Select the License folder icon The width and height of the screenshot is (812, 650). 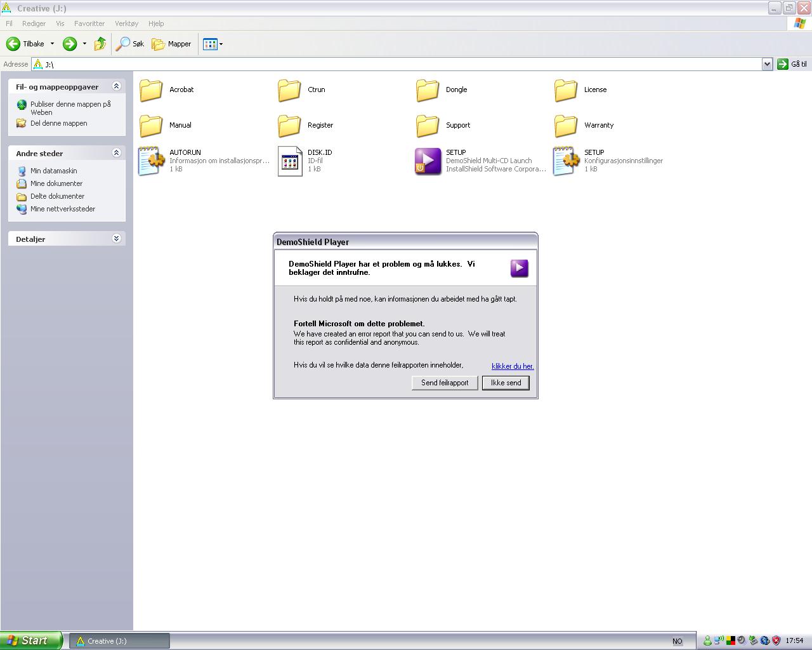pyautogui.click(x=566, y=90)
